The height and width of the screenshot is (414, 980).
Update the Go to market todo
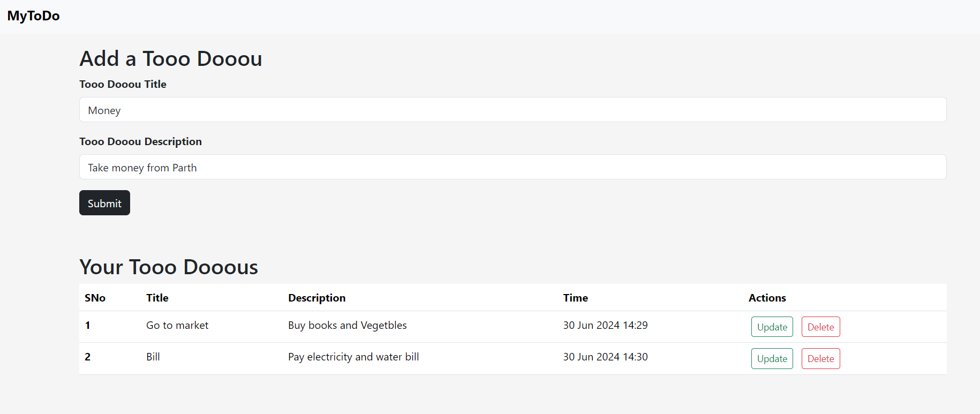pos(772,327)
